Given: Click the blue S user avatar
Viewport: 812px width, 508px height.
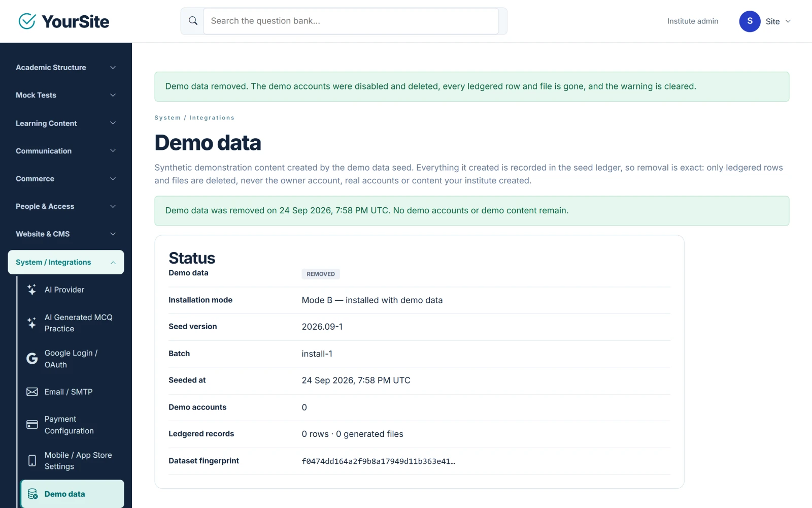Looking at the screenshot, I should point(750,21).
